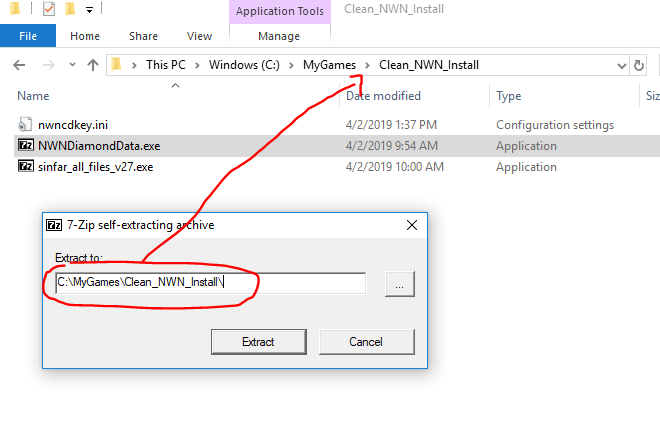
Task: Open the File menu
Action: point(28,36)
